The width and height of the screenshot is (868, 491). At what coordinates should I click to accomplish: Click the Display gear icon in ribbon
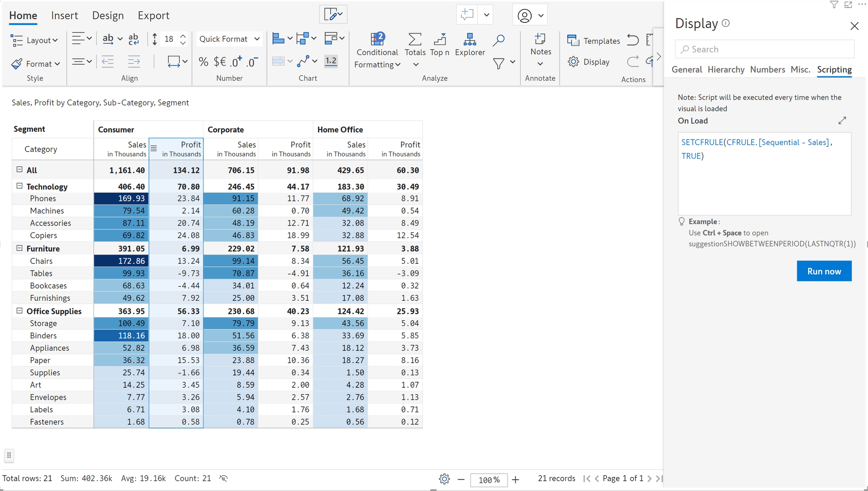coord(573,62)
